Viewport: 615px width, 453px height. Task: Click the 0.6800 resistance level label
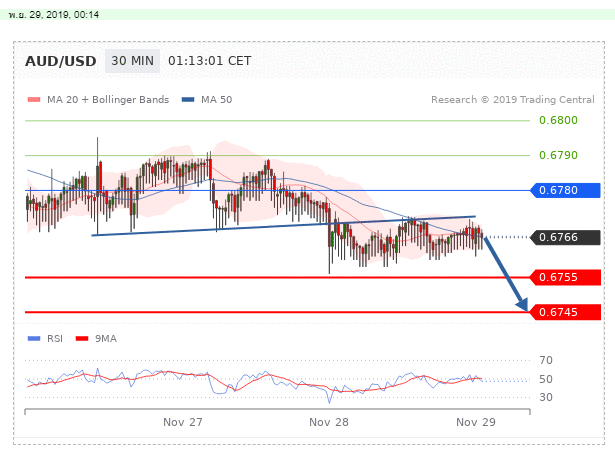558,120
